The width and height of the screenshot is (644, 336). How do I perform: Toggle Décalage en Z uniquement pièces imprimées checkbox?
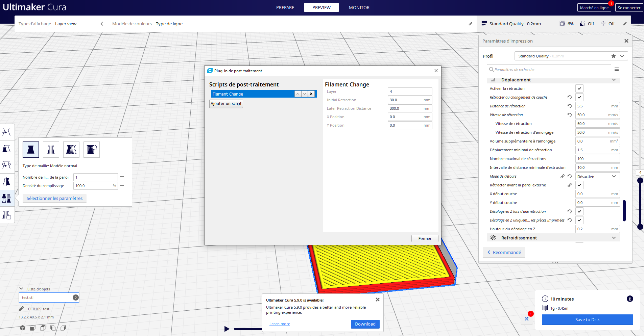579,220
